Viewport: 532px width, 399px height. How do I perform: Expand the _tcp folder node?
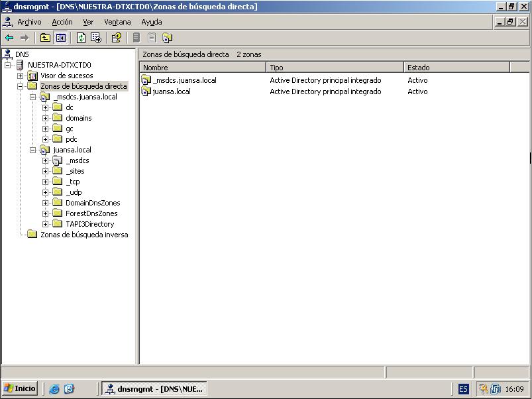tap(46, 182)
